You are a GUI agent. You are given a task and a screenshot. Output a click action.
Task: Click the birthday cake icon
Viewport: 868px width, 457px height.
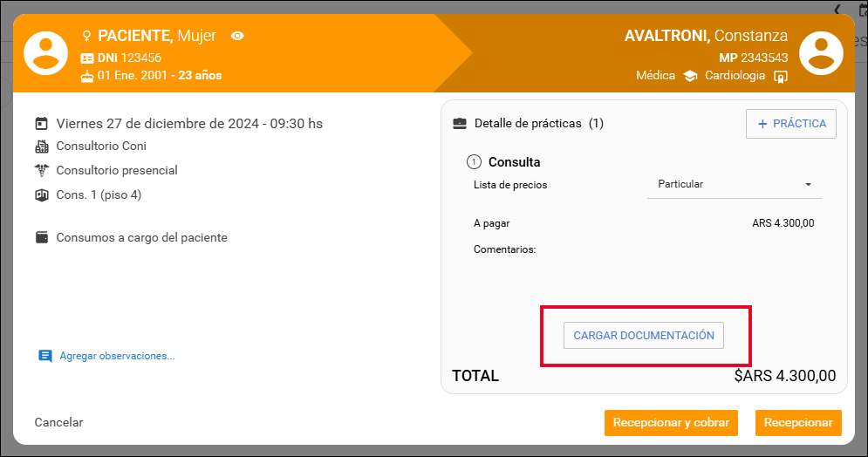point(87,77)
